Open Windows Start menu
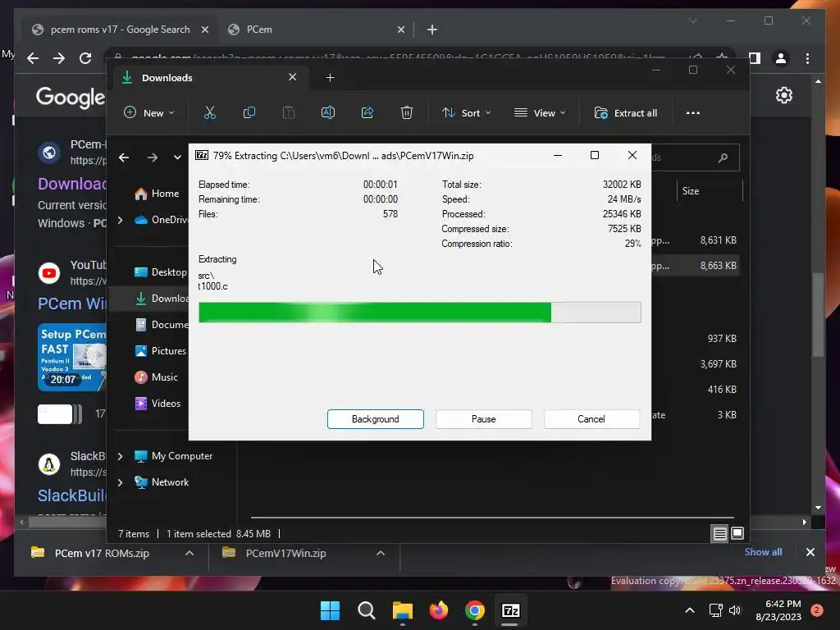The width and height of the screenshot is (840, 630). [x=330, y=610]
